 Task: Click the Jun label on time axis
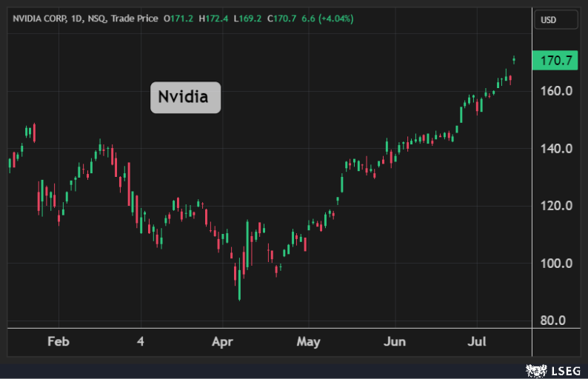click(x=395, y=341)
